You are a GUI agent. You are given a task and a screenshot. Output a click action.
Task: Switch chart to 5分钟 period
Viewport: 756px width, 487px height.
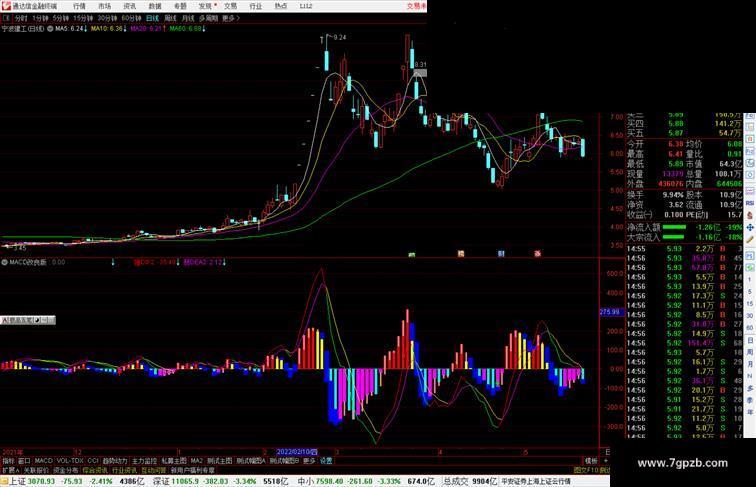coord(61,18)
